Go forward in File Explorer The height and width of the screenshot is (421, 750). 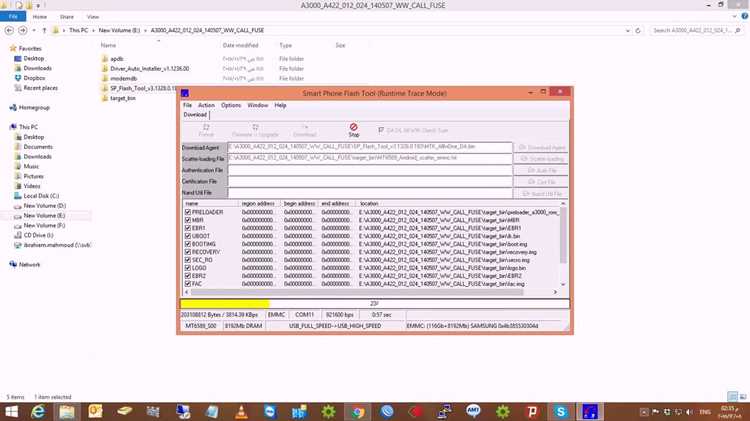[22, 30]
